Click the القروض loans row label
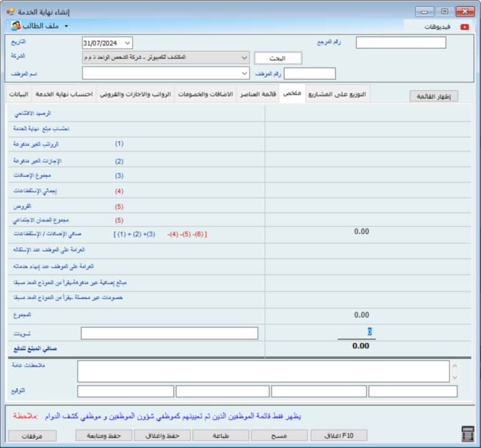Image resolution: width=481 pixels, height=448 pixels. tap(22, 206)
